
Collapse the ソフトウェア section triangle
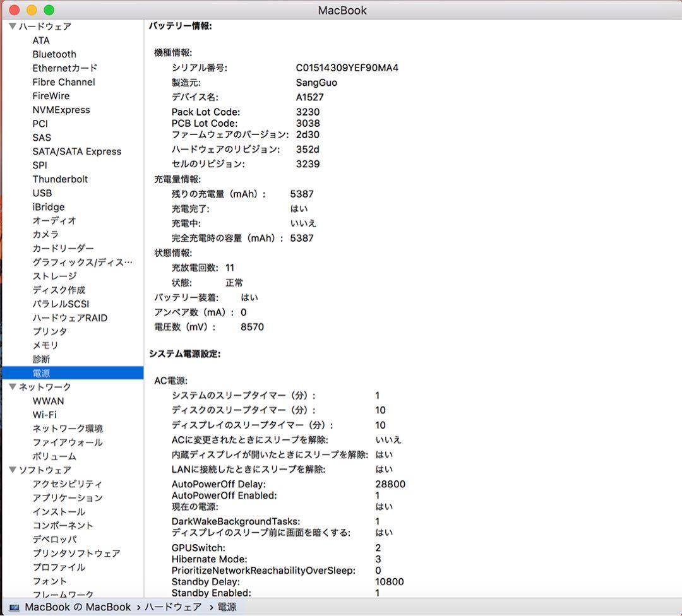[11, 470]
